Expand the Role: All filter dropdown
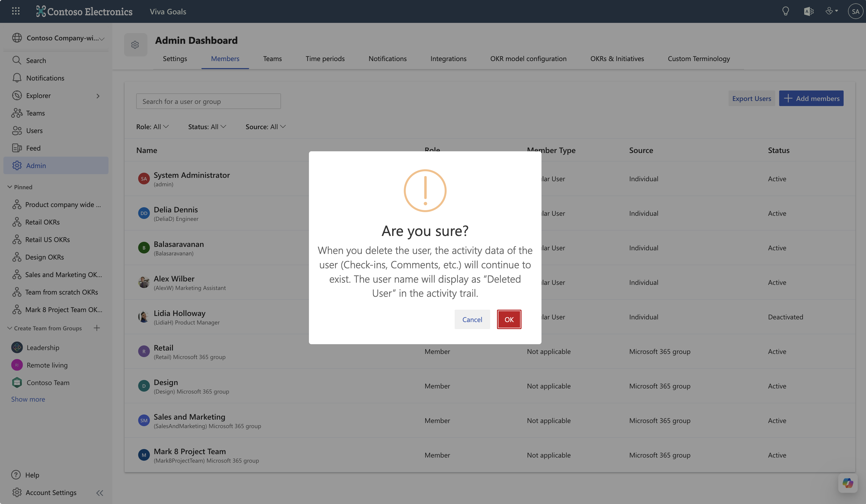The width and height of the screenshot is (866, 504). coord(152,127)
